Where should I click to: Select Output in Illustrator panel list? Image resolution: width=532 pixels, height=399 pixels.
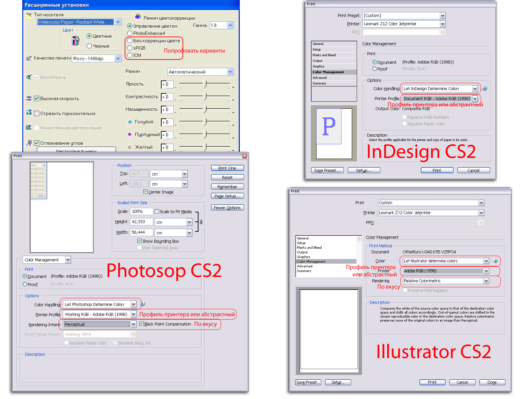click(x=326, y=252)
